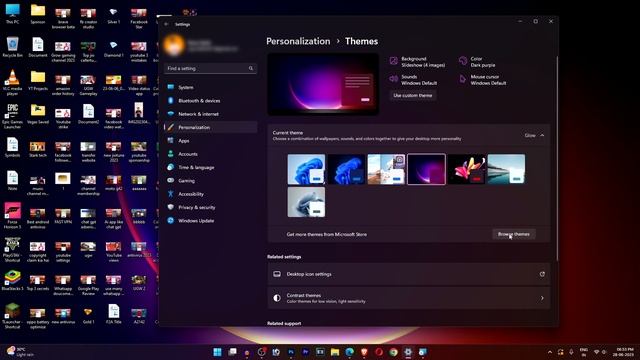The image size is (640, 360).
Task: Open File Explorer from taskbar
Action: point(335,352)
